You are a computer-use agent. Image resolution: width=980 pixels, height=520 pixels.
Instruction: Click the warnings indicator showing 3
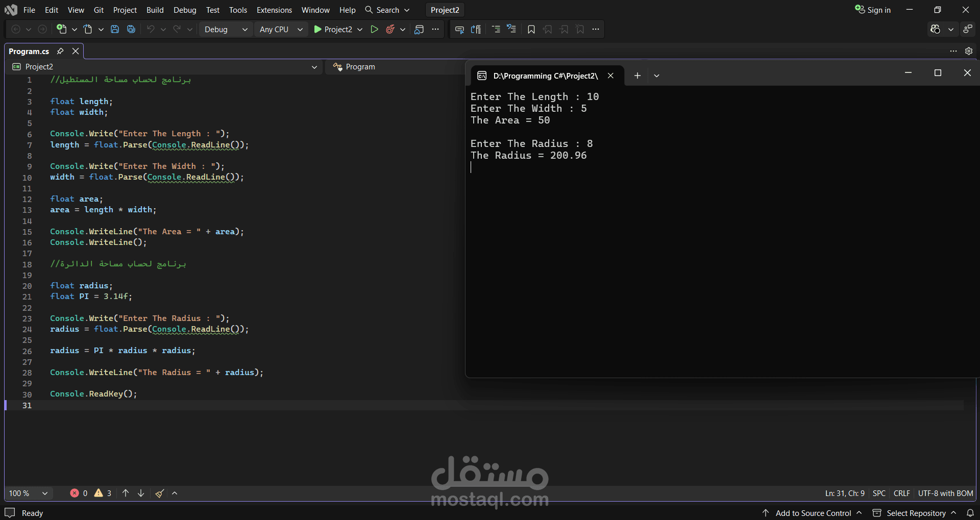tap(103, 493)
